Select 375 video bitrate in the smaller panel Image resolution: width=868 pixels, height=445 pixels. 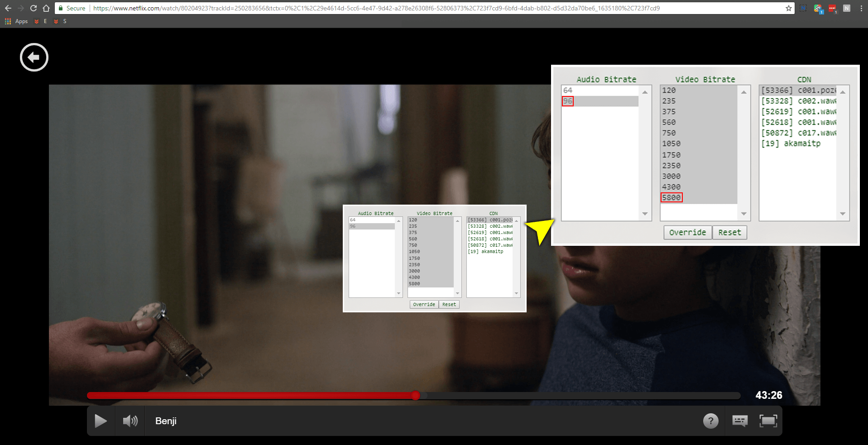[431, 233]
